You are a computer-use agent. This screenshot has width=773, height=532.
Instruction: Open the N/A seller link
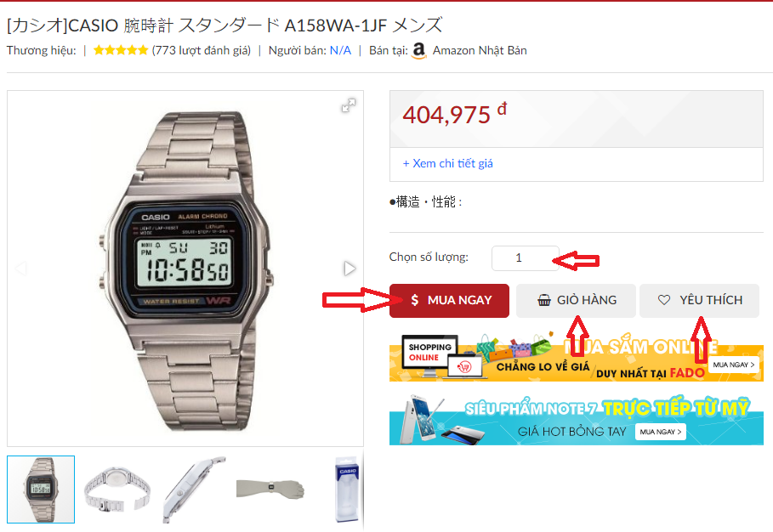tap(341, 50)
